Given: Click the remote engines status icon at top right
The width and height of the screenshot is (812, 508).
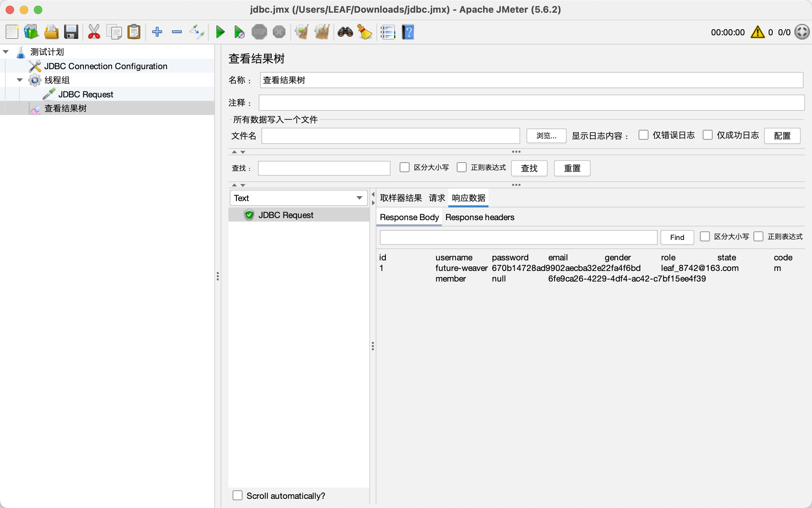Looking at the screenshot, I should coord(802,32).
